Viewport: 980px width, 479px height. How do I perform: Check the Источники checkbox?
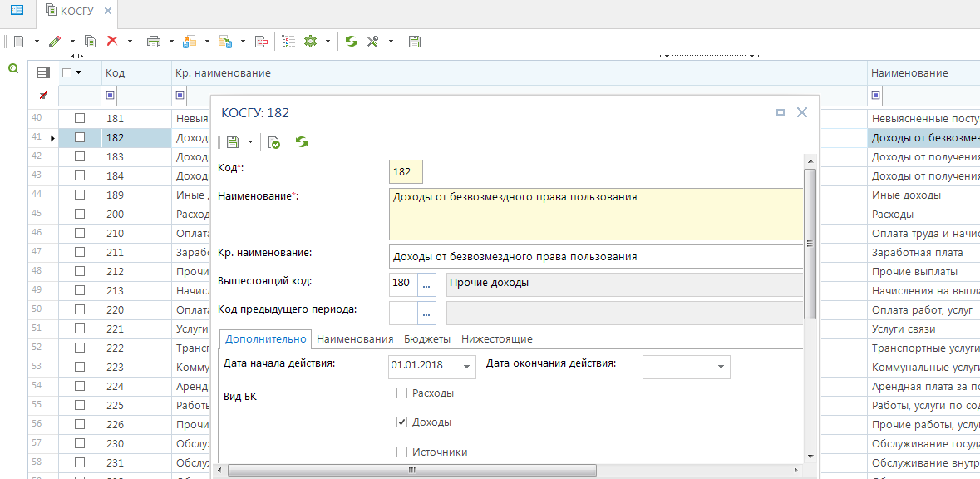(401, 452)
